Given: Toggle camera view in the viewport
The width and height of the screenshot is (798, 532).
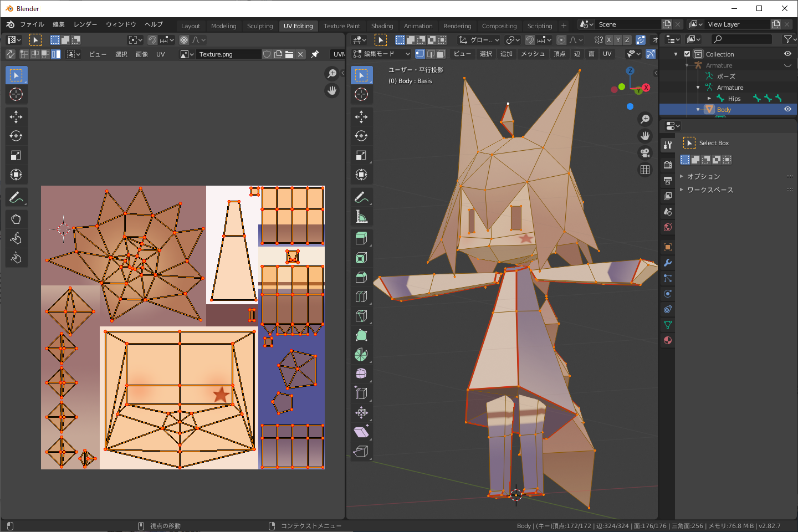Looking at the screenshot, I should (x=645, y=153).
